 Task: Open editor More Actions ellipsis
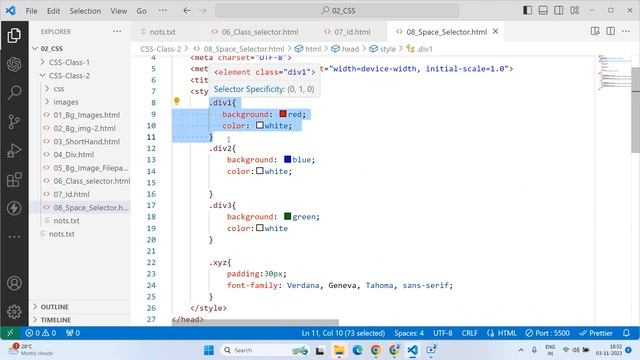[626, 31]
